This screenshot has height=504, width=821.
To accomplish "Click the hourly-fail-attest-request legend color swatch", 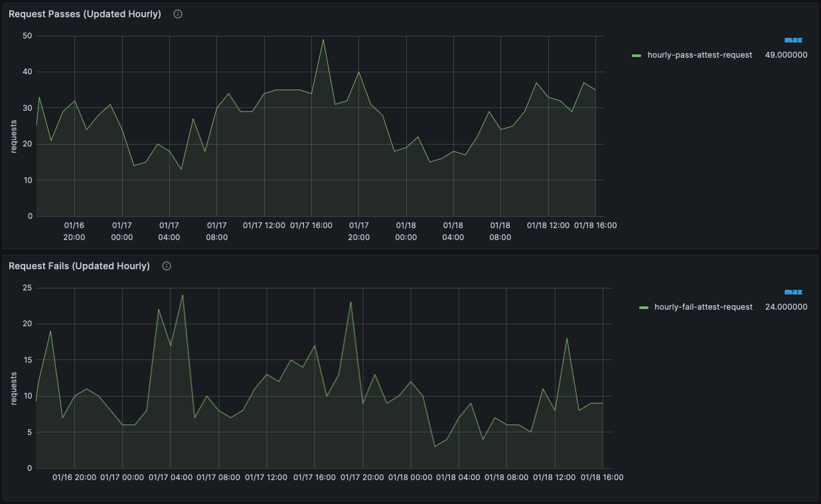I will coord(643,308).
